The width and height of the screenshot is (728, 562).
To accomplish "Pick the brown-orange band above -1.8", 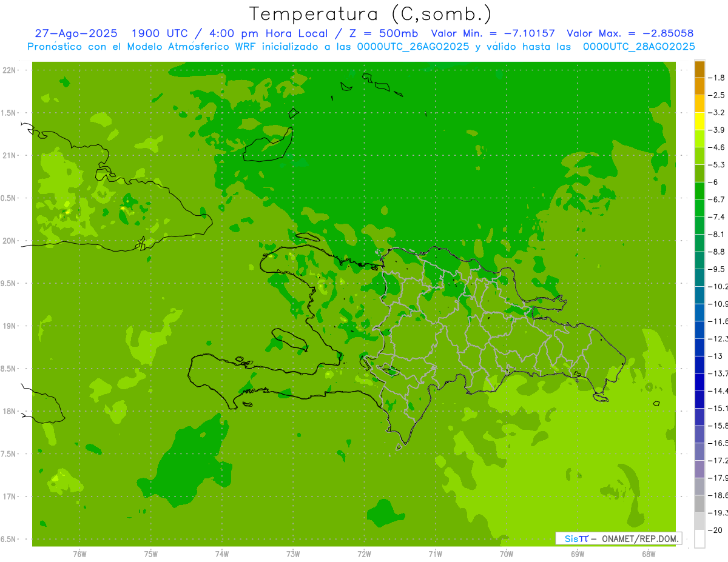I will [x=699, y=69].
